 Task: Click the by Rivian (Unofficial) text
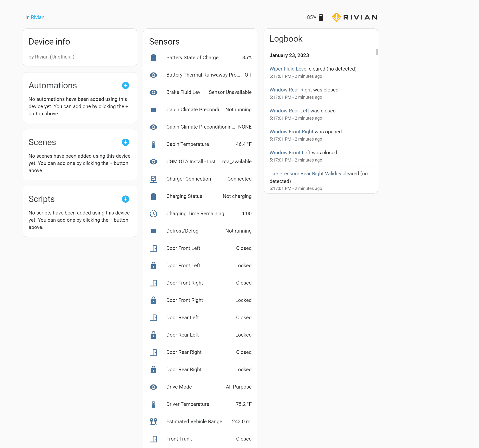(x=51, y=57)
